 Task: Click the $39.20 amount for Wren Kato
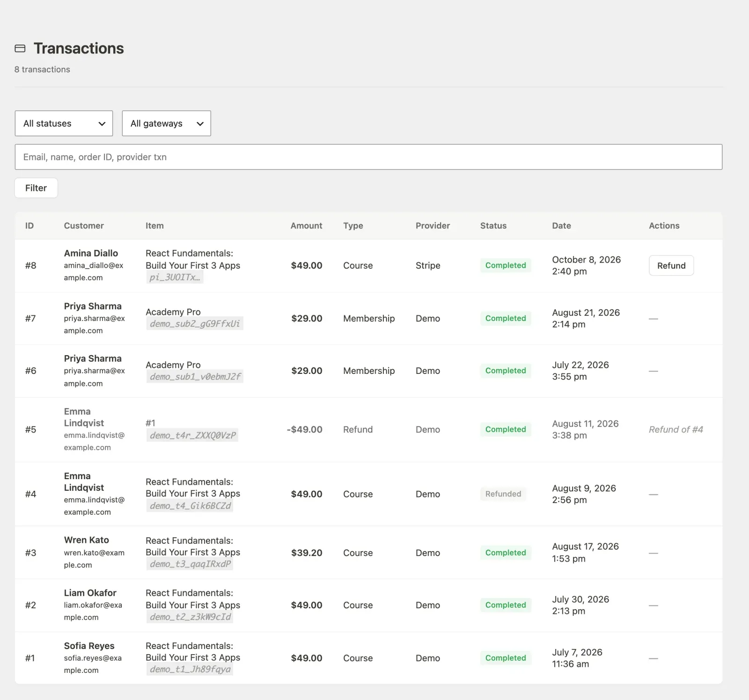[x=307, y=553]
